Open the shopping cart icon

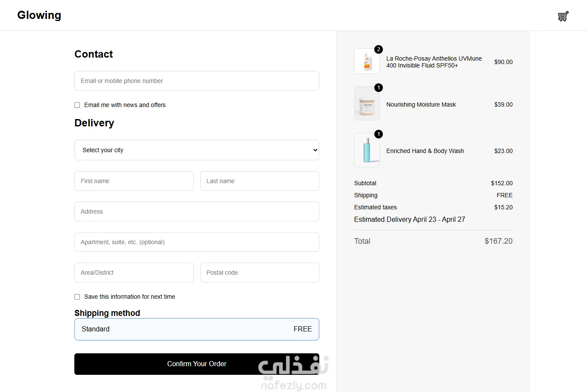(563, 16)
